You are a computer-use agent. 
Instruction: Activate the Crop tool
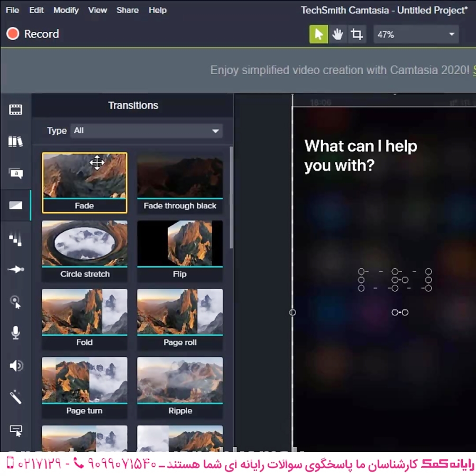point(357,34)
